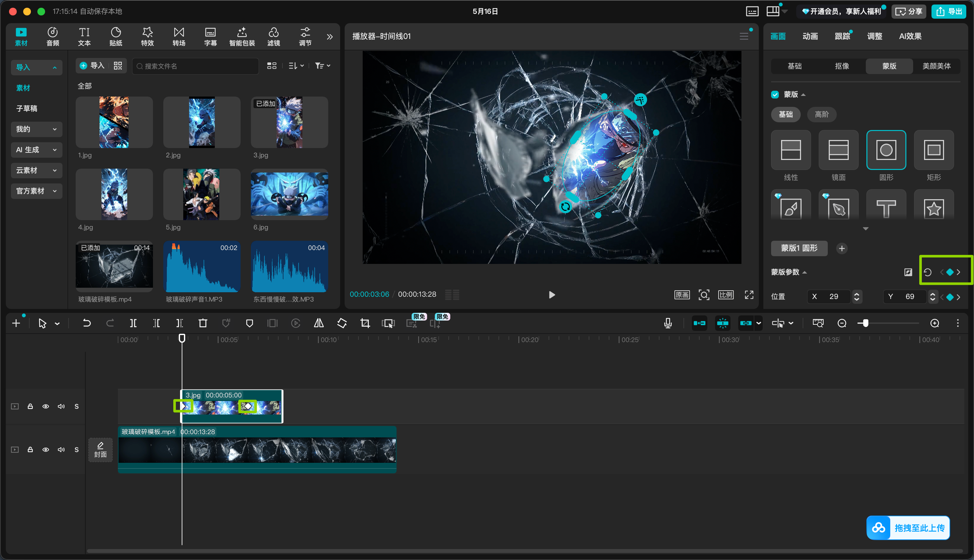The width and height of the screenshot is (974, 560).
Task: Click the 导入 import button above media grid
Action: click(x=92, y=66)
